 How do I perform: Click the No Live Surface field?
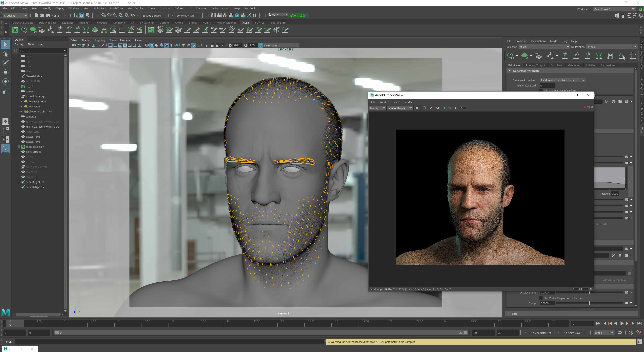click(x=153, y=15)
